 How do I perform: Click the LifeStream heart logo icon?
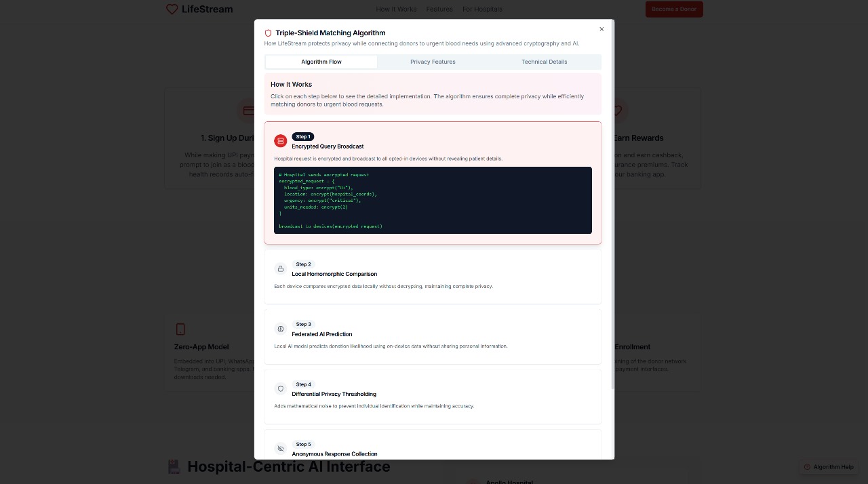[172, 9]
